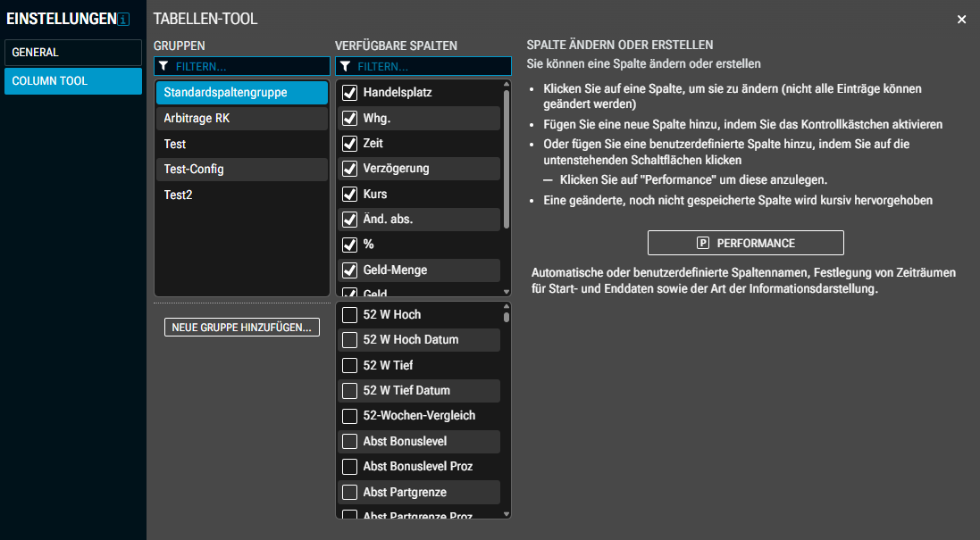Tick the 52 W Tief checkbox
Image resolution: width=980 pixels, height=540 pixels.
click(350, 365)
